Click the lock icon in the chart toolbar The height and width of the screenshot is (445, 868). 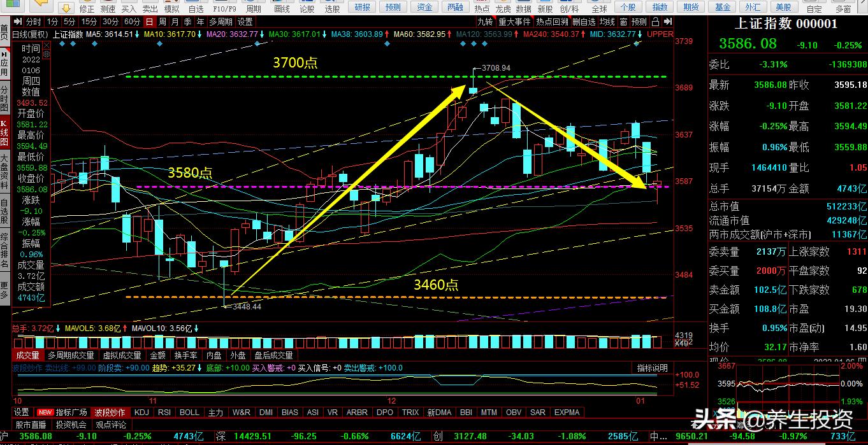[656, 21]
